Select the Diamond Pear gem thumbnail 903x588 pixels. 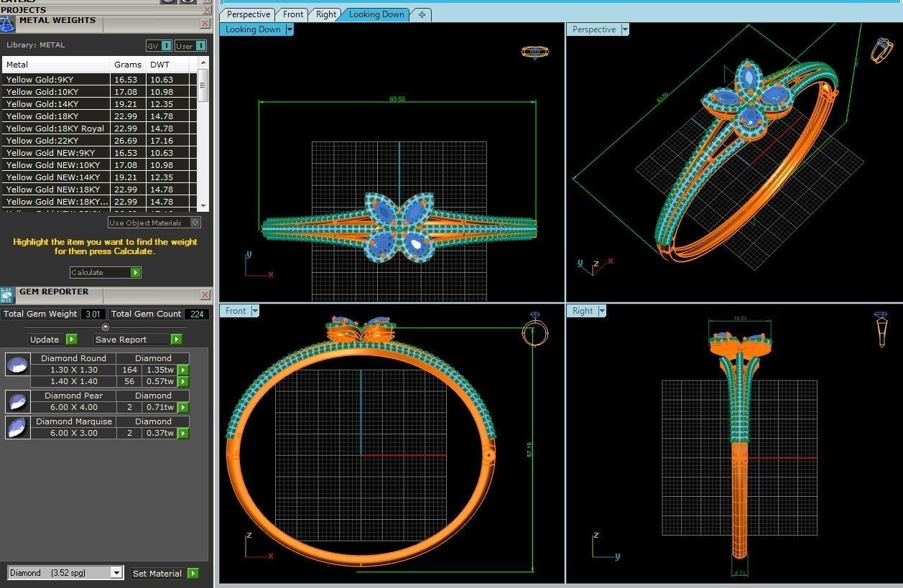[x=17, y=401]
